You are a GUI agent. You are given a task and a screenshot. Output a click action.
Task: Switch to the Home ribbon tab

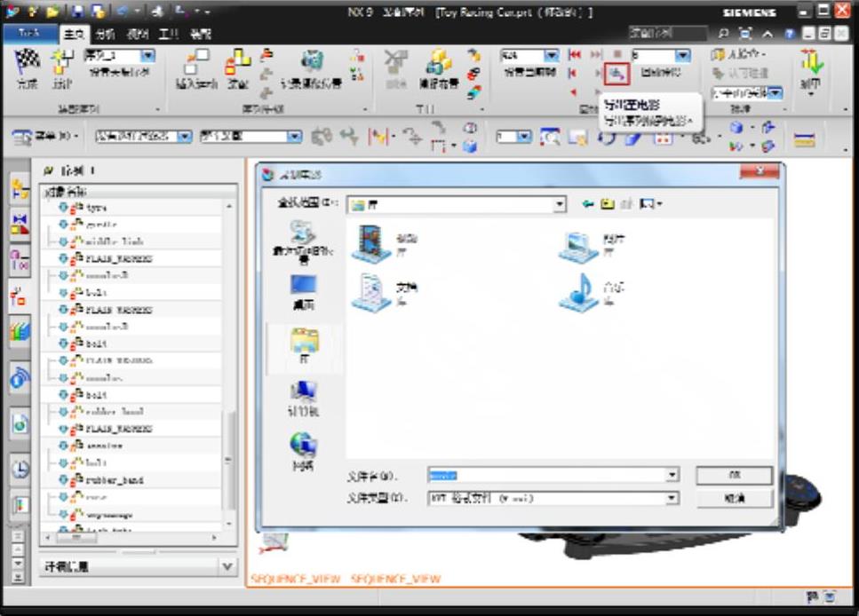pyautogui.click(x=73, y=34)
